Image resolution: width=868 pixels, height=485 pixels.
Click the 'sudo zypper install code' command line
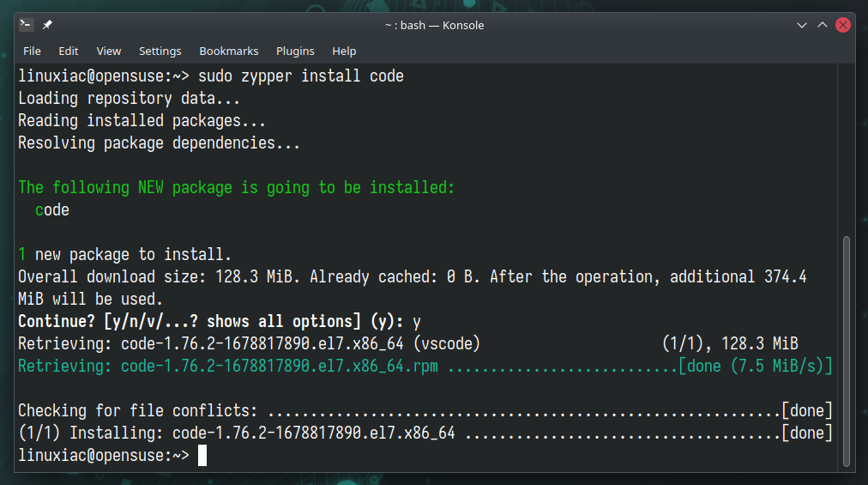point(300,76)
